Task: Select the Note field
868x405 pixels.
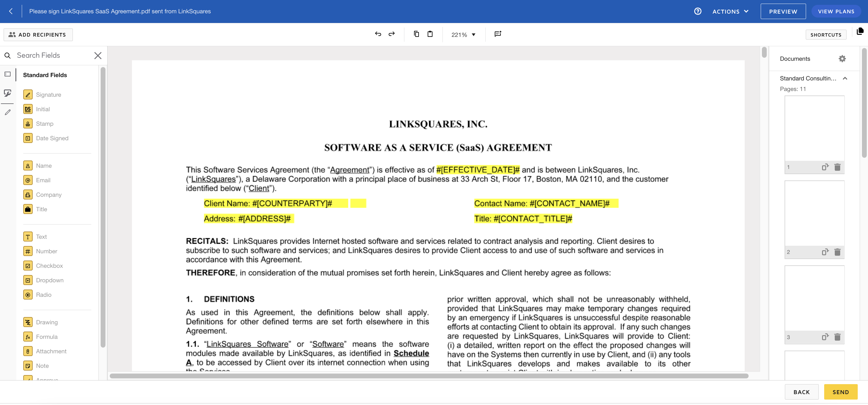Action: pyautogui.click(x=36, y=366)
